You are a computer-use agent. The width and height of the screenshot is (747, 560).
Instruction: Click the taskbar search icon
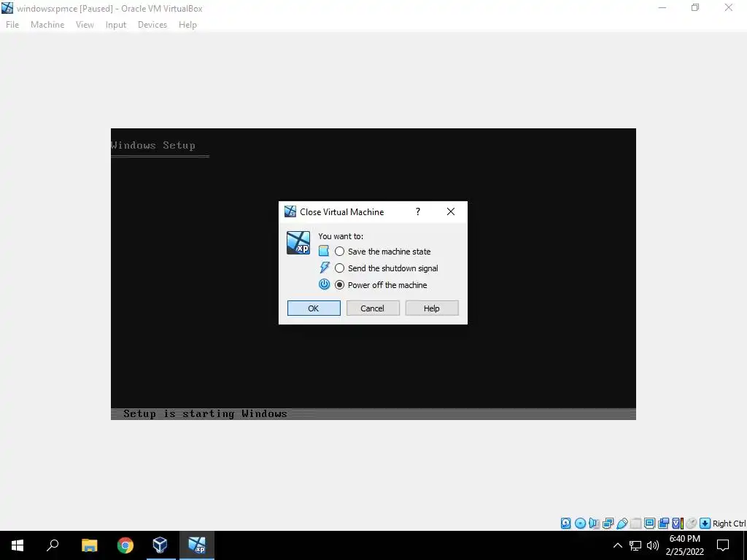[x=53, y=545]
